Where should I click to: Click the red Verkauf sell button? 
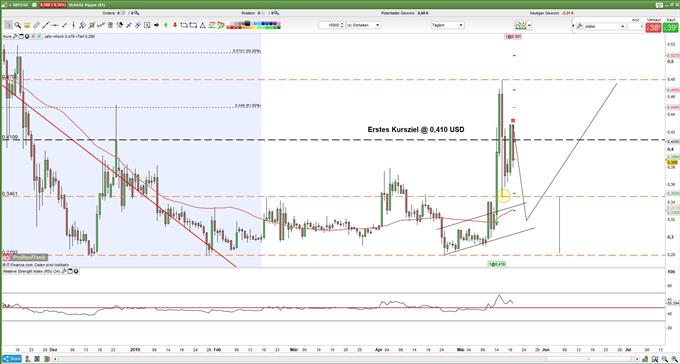tap(654, 28)
